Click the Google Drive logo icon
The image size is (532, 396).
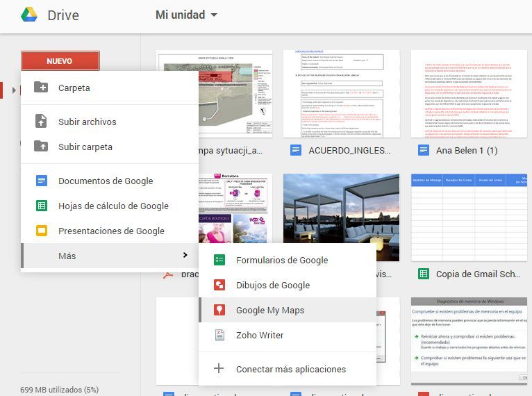tap(29, 15)
